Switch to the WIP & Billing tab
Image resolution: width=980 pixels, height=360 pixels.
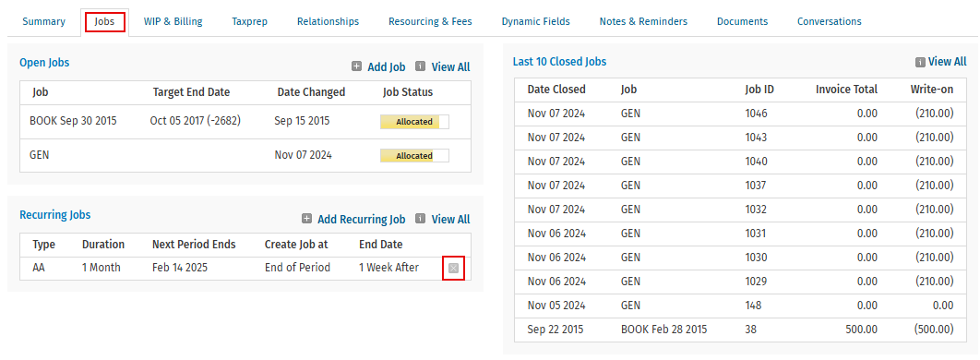[173, 22]
